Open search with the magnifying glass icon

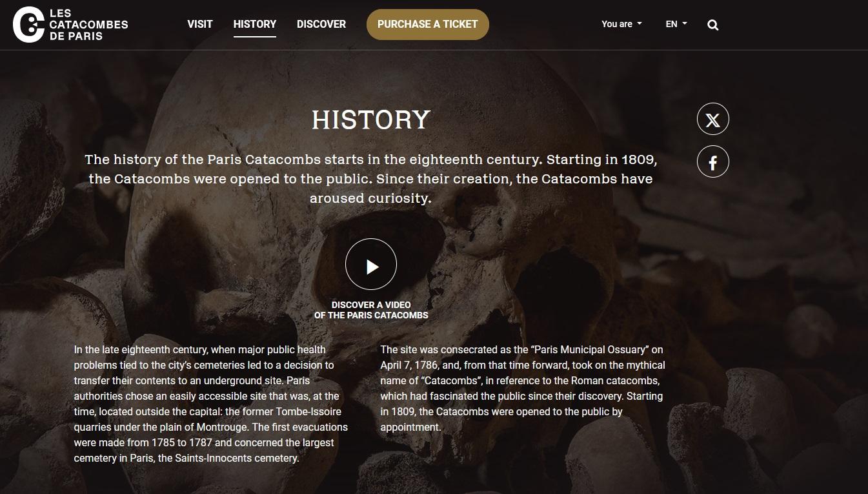point(712,25)
